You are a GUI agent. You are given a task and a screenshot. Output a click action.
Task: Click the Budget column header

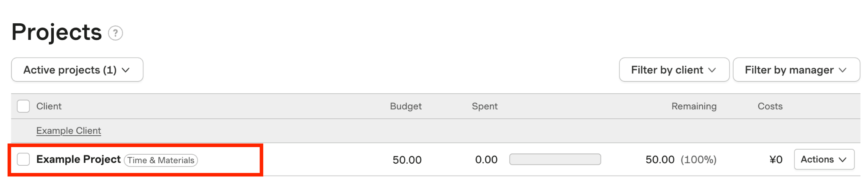coord(406,106)
